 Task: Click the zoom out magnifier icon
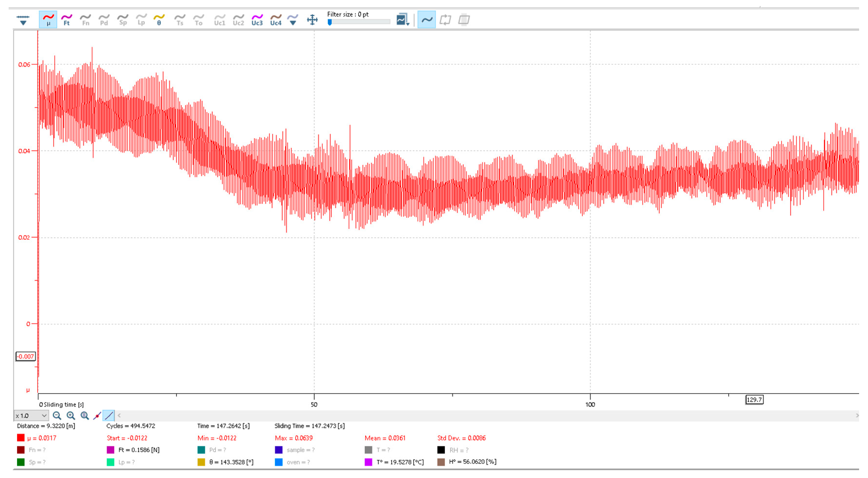click(57, 416)
